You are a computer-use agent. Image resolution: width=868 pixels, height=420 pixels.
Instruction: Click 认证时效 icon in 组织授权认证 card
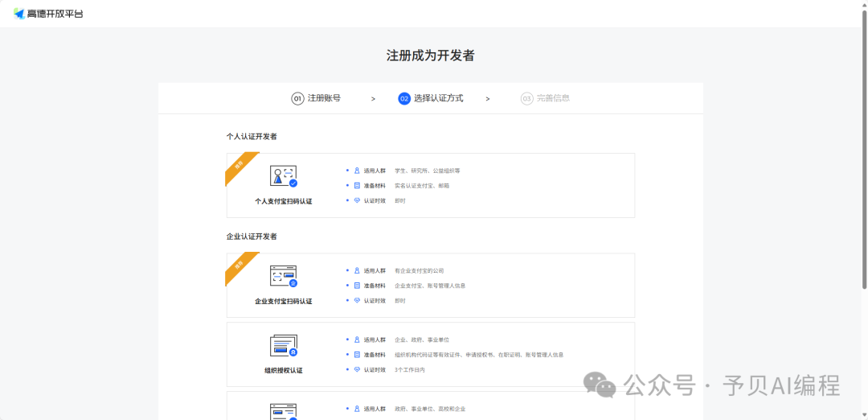(x=357, y=369)
